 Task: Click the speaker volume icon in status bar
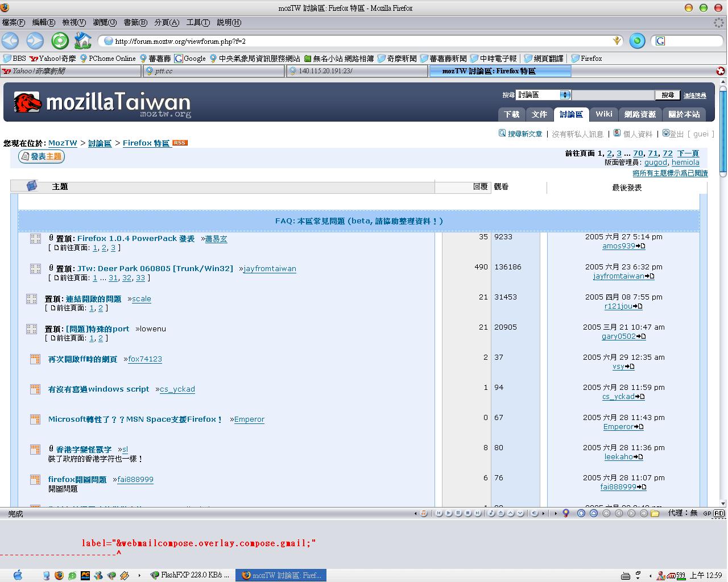535,513
